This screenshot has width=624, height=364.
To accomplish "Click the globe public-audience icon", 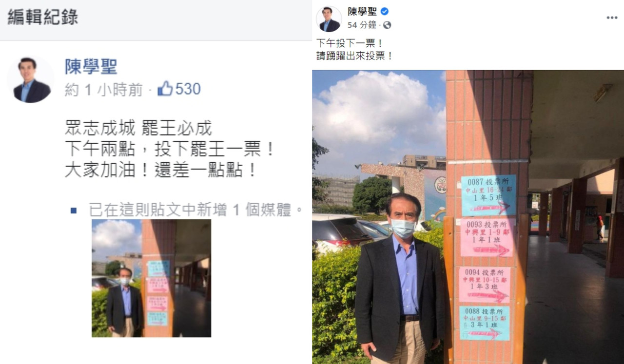I will (387, 25).
